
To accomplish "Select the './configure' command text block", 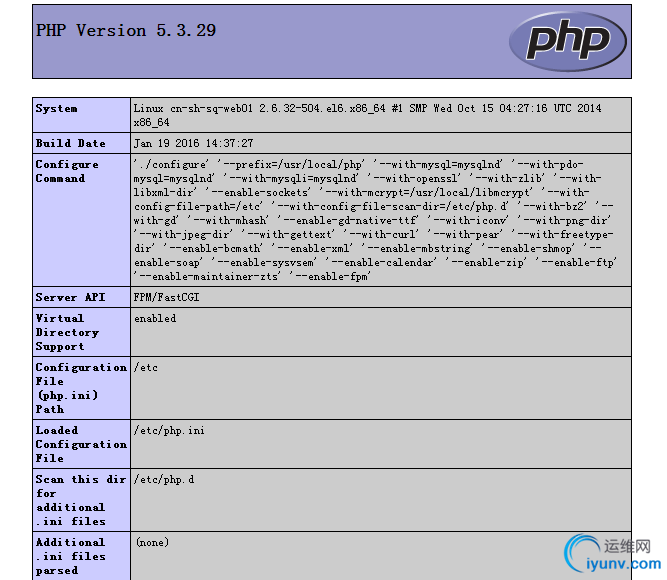I will point(375,220).
